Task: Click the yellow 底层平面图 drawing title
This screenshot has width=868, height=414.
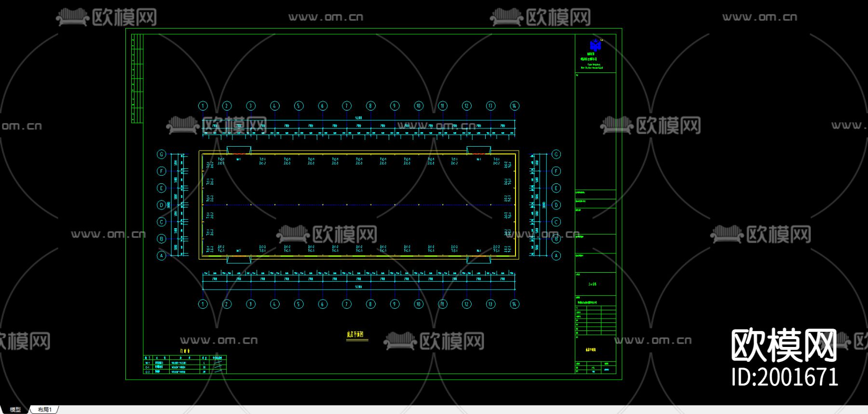Action: 355,334
